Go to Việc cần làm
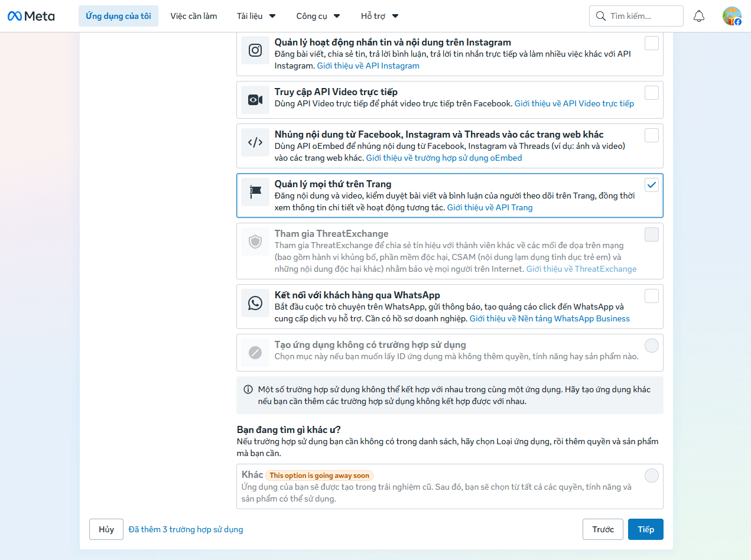 coord(194,16)
